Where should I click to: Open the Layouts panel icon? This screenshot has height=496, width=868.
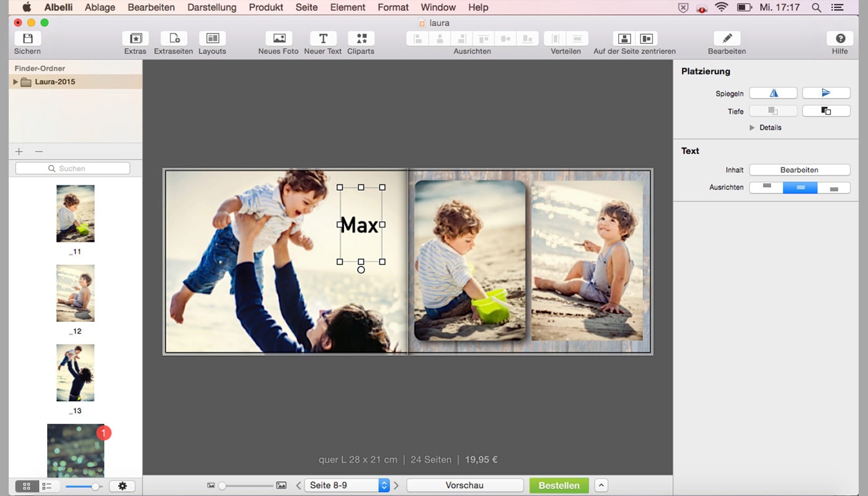212,38
